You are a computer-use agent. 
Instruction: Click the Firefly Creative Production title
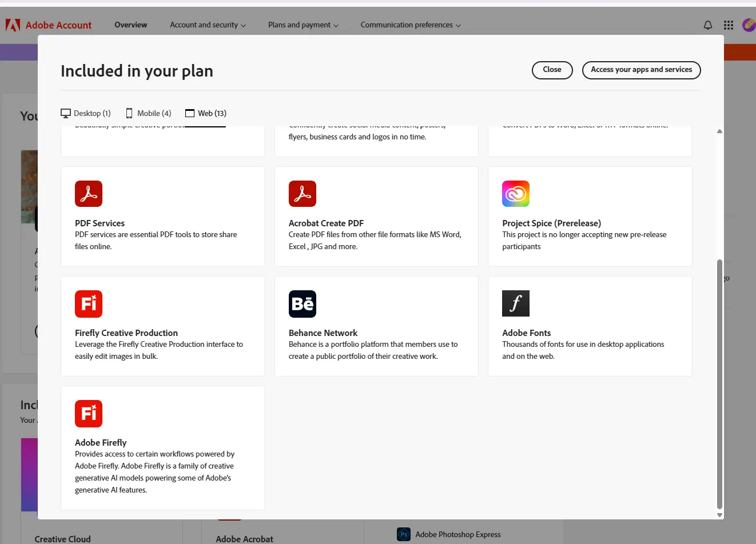coord(126,333)
